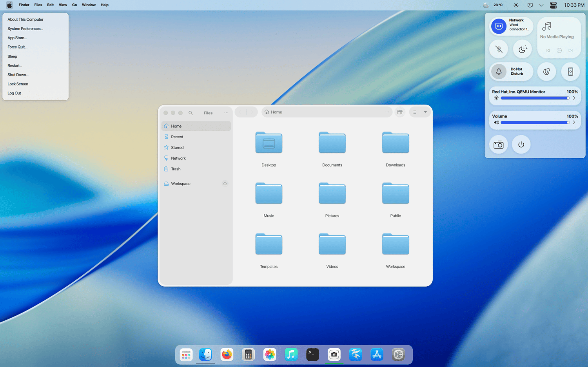
Task: Open Trash in the Files sidebar
Action: 176,169
